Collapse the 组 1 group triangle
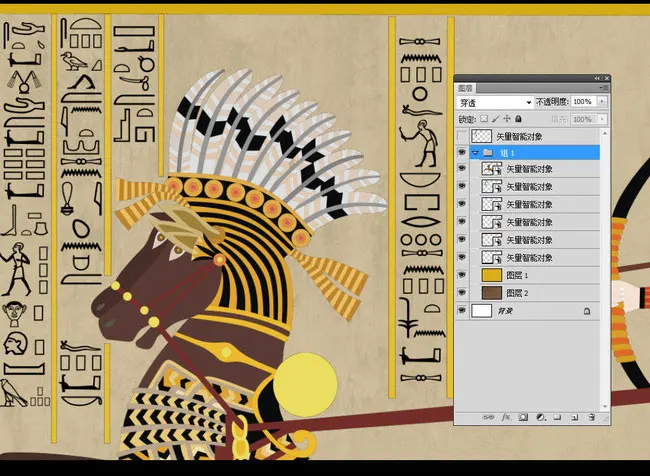Viewport: 650px width, 476px height. click(475, 153)
